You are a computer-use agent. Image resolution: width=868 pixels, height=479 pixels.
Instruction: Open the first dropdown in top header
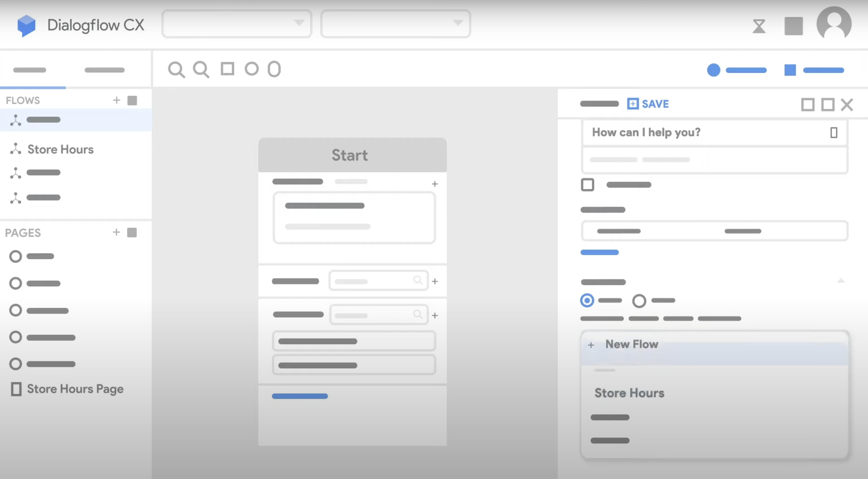click(x=236, y=24)
